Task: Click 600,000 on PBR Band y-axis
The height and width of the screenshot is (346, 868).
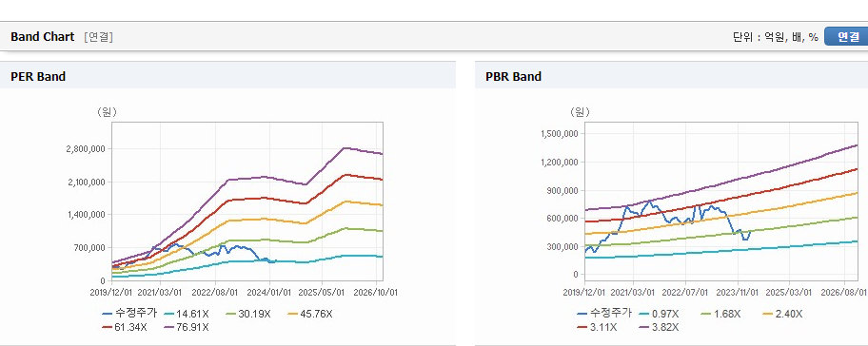Action: 562,219
